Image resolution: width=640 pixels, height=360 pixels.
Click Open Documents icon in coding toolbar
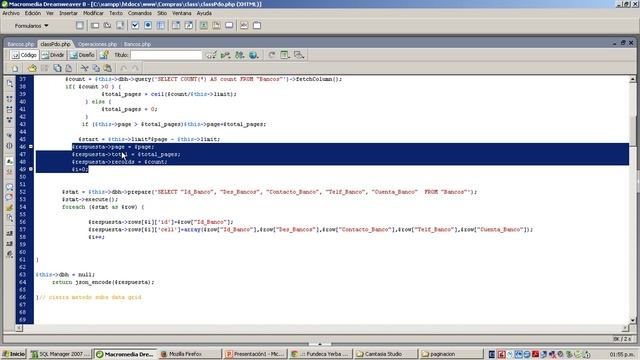(x=9, y=84)
